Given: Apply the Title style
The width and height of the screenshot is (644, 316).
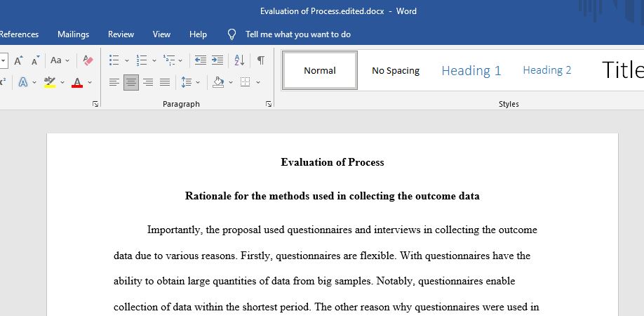Looking at the screenshot, I should coord(622,70).
